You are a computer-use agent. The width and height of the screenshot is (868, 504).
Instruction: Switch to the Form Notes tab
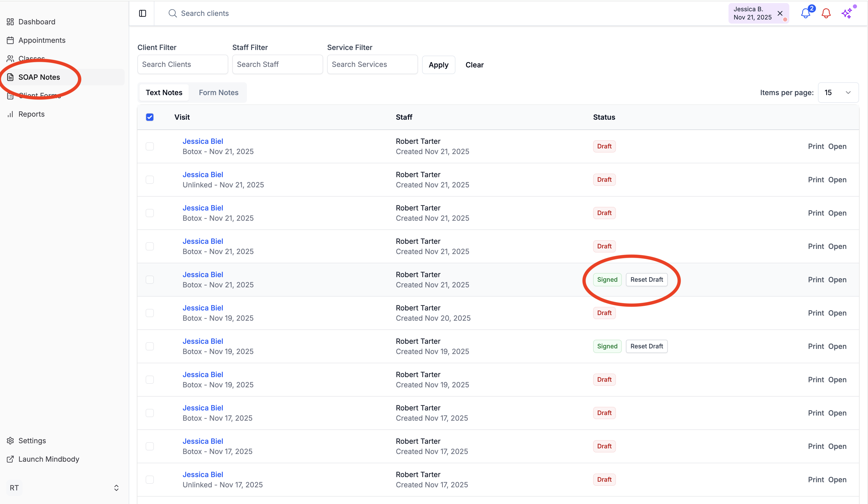(218, 93)
